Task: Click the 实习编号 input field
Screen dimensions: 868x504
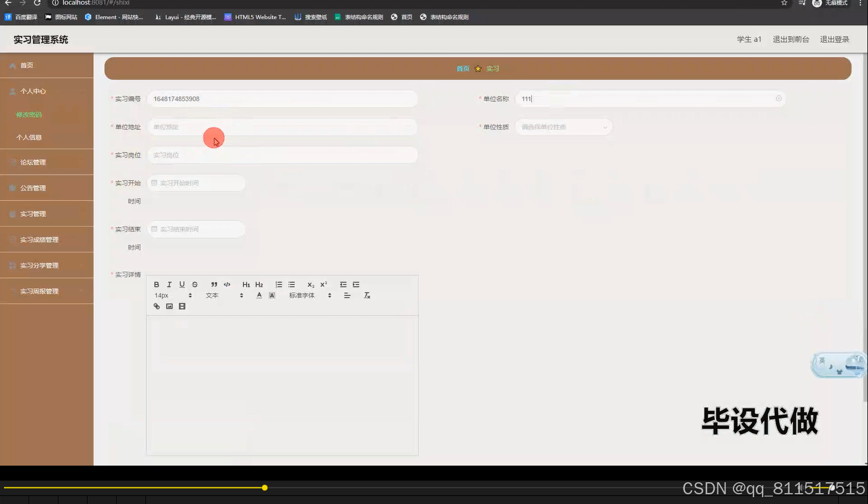Action: (282, 99)
